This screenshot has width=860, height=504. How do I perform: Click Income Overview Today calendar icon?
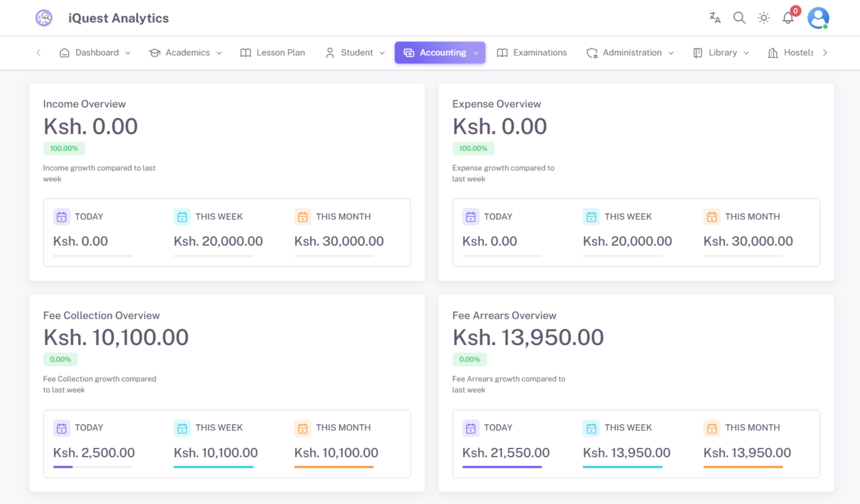[x=62, y=217]
